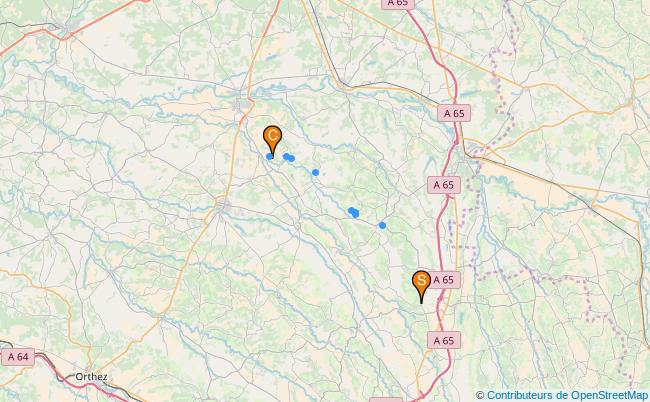Click the blue dot just below marker C
The image size is (650, 402).
pos(269,156)
